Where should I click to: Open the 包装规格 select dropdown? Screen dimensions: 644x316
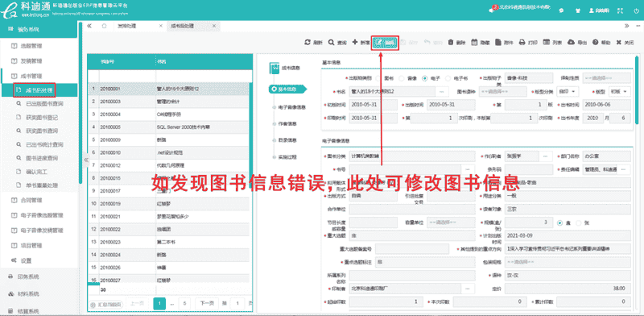(x=568, y=262)
